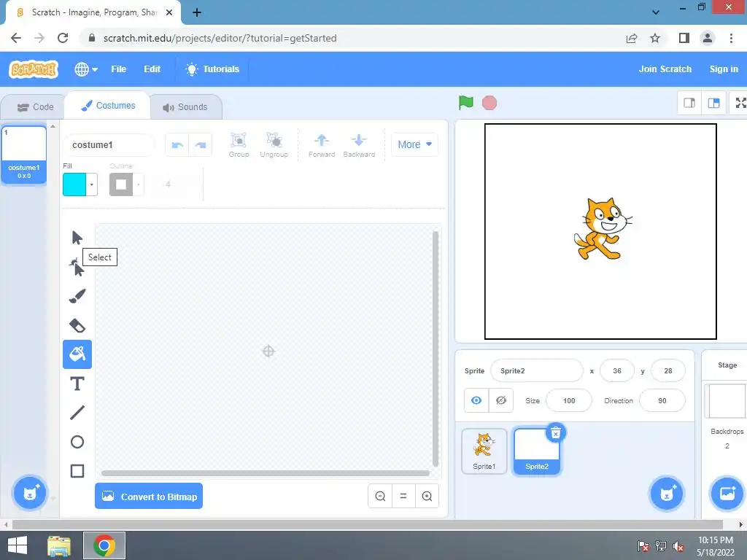Screen dimensions: 747x560
Task: Select the costume1 thumbnail
Action: coord(24,154)
